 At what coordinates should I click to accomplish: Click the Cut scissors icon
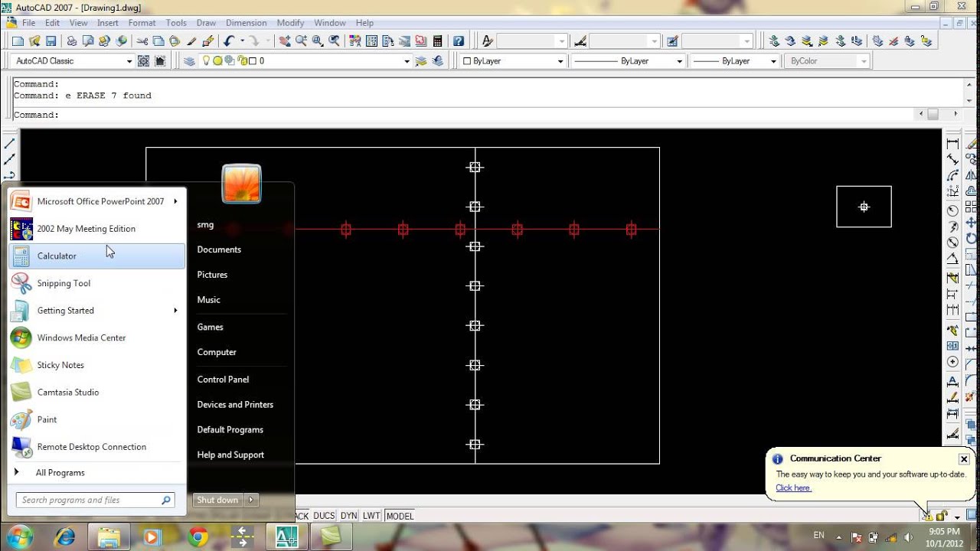[142, 41]
